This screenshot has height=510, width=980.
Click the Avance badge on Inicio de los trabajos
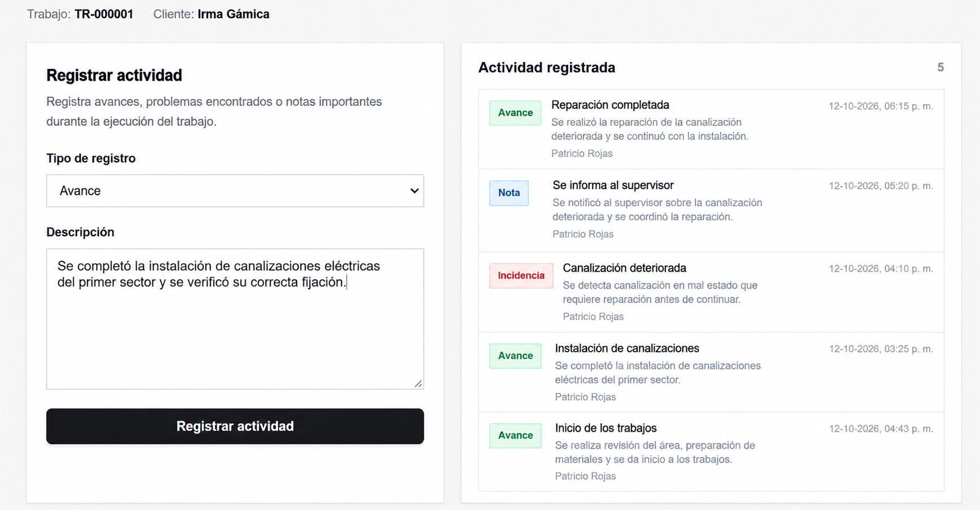coord(515,436)
